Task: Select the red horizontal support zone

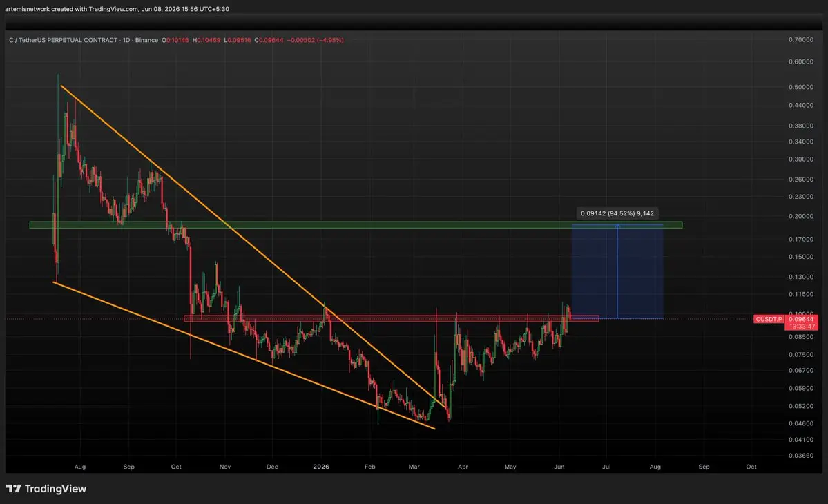Action: click(x=392, y=318)
